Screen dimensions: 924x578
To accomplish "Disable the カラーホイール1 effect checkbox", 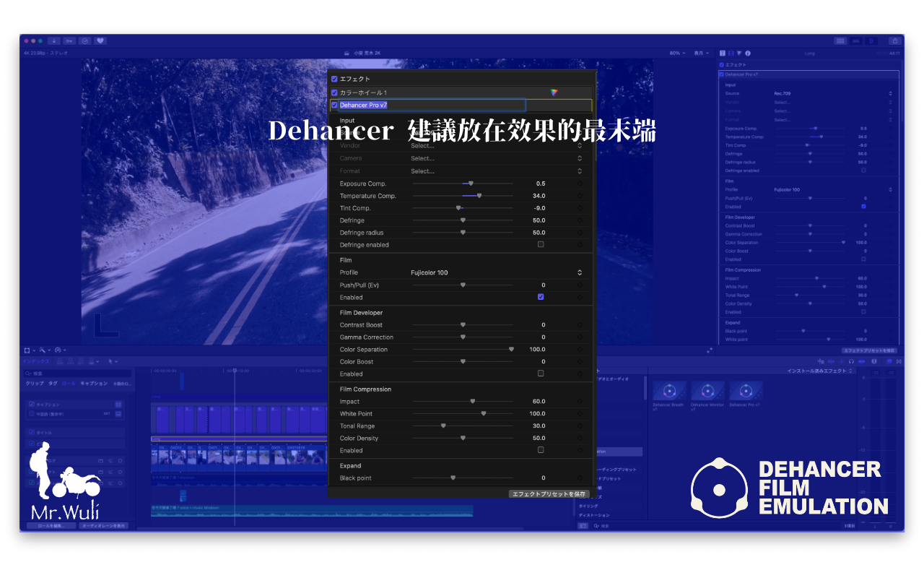I will pos(334,92).
